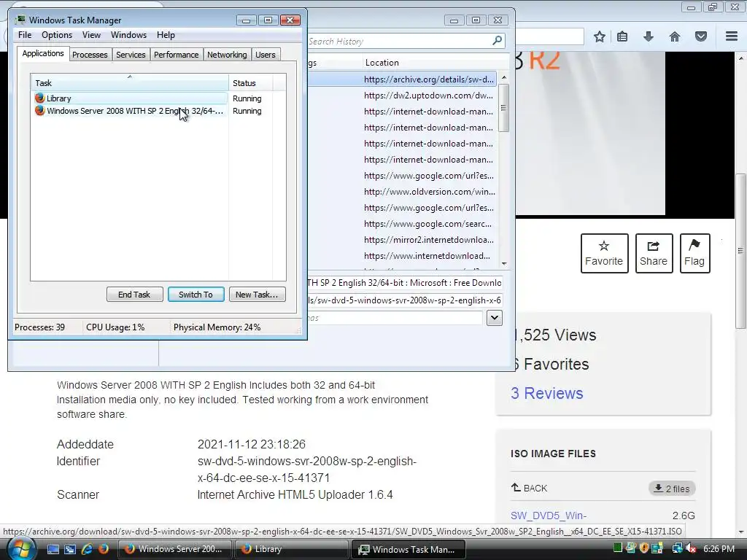Bookmark page with Firefox star icon
Screen dimensions: 747x560
tap(600, 36)
